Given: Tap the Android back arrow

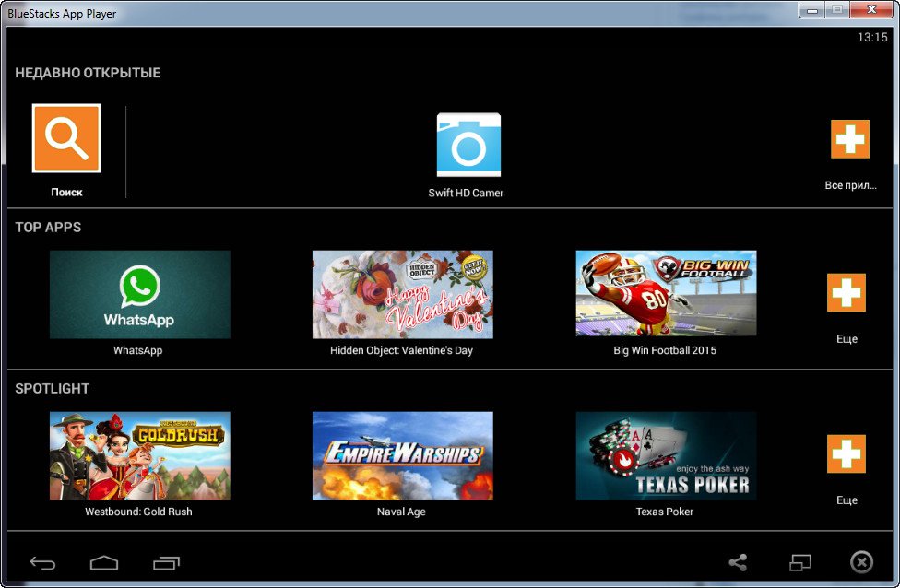Looking at the screenshot, I should pyautogui.click(x=43, y=563).
